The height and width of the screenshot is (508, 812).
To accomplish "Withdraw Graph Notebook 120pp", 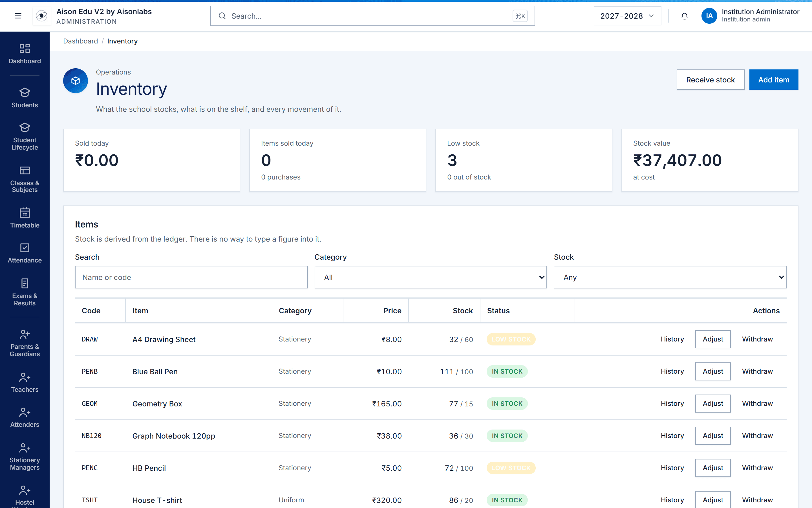I will click(x=757, y=436).
